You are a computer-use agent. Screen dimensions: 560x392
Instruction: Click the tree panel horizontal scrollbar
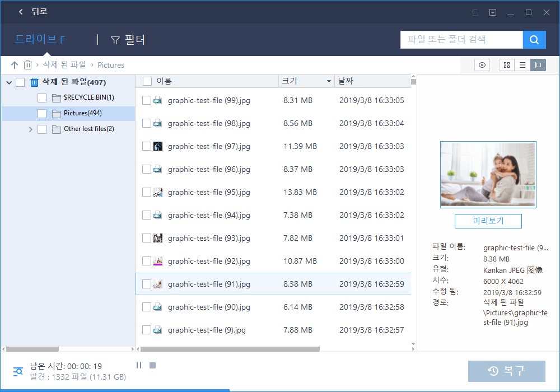coord(32,349)
